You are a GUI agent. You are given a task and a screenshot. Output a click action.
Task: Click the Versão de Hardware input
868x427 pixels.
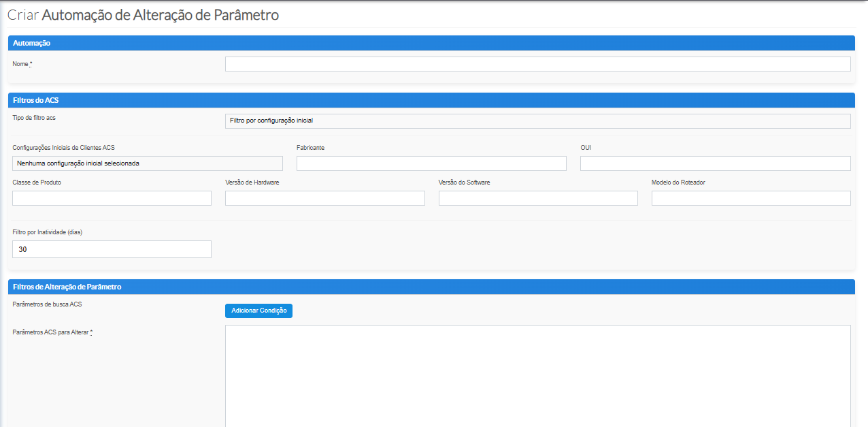click(324, 198)
